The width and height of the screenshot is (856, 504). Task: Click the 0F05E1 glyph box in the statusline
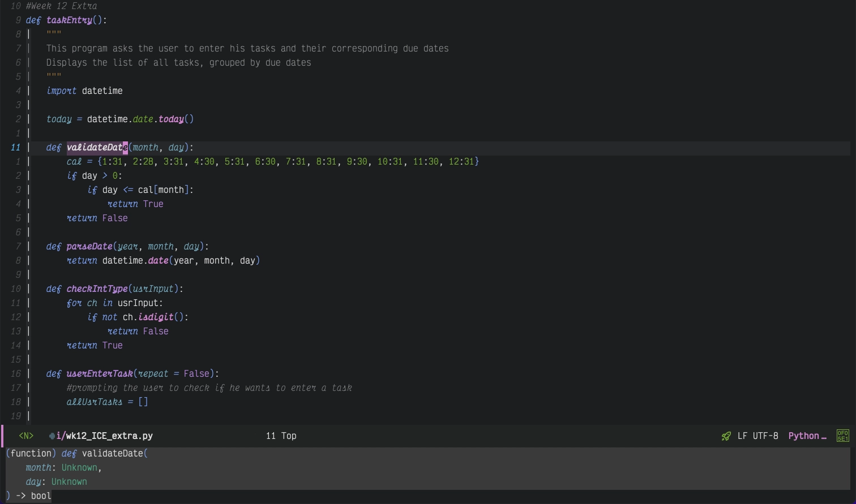(843, 436)
